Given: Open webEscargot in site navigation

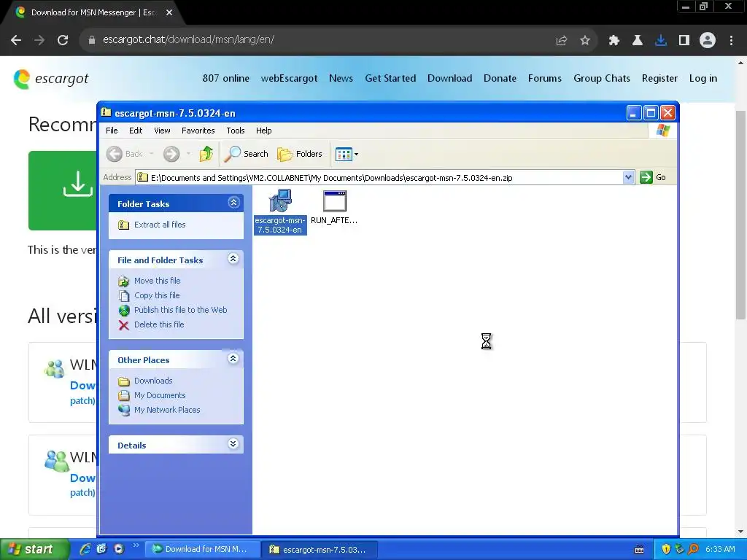Looking at the screenshot, I should [289, 78].
